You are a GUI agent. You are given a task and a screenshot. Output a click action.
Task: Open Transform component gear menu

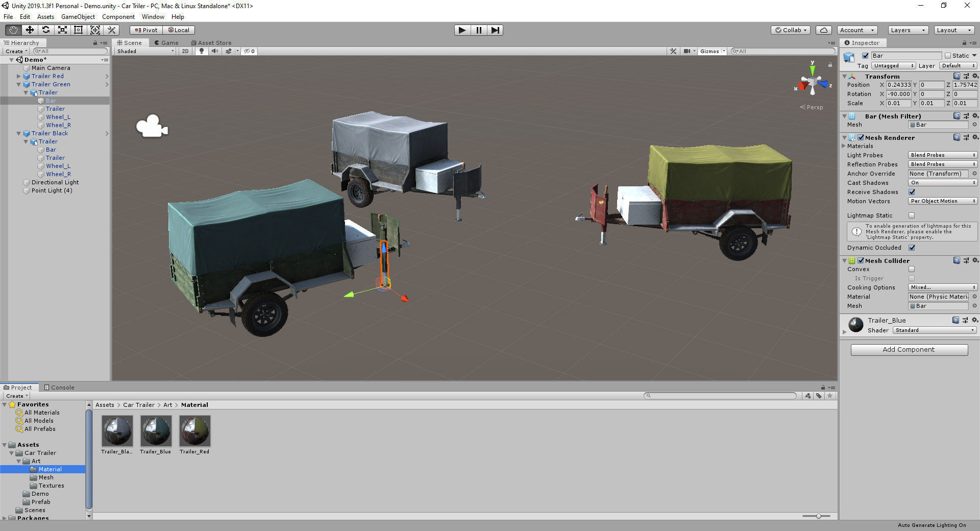pos(975,76)
